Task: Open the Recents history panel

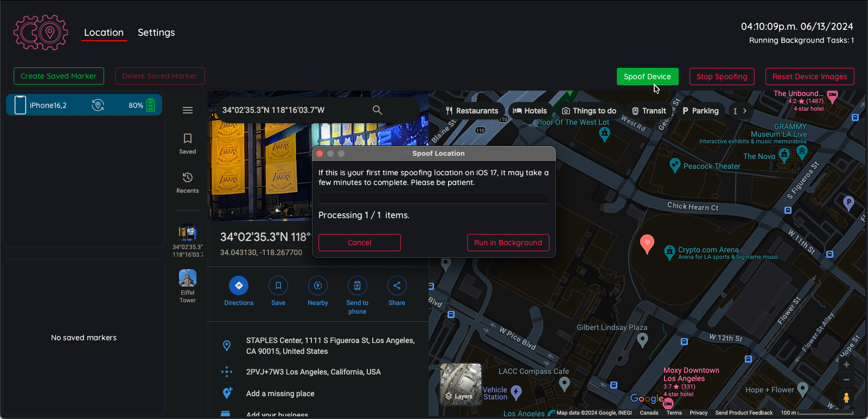Action: pyautogui.click(x=188, y=183)
